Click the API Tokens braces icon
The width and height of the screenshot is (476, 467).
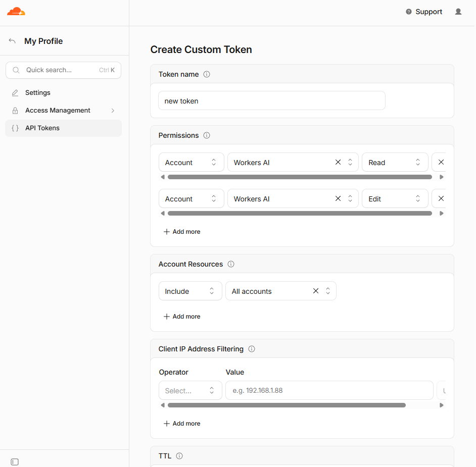point(15,128)
